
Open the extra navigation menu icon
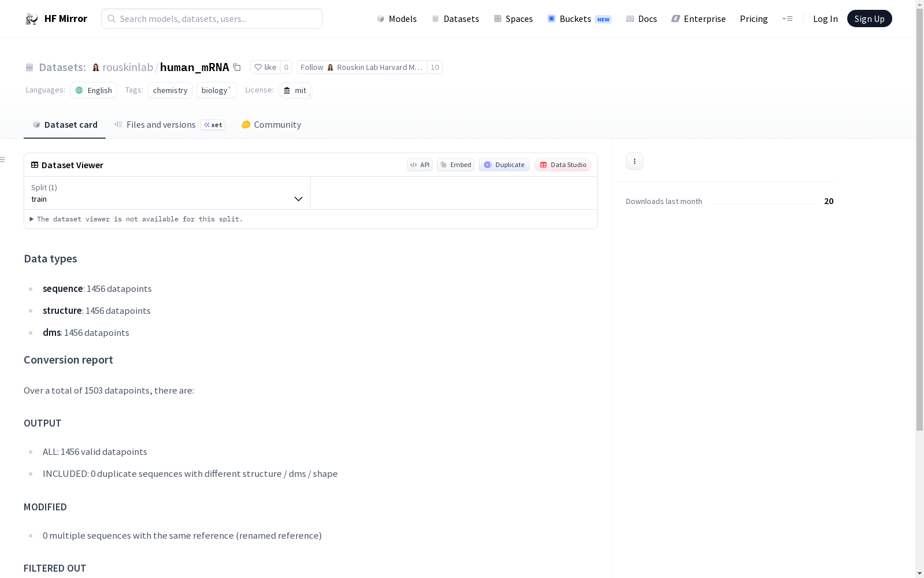[x=787, y=18]
